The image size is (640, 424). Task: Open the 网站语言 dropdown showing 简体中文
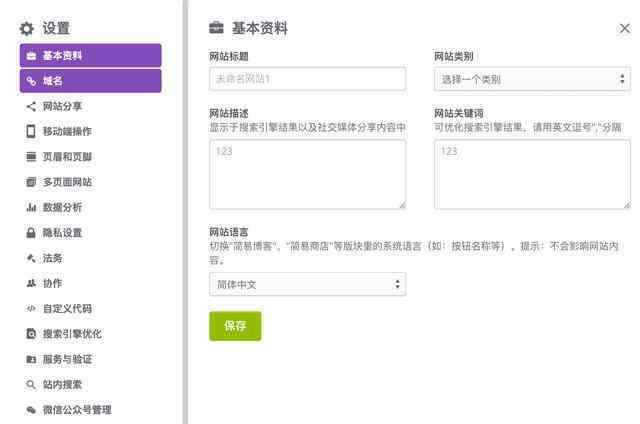click(x=308, y=284)
